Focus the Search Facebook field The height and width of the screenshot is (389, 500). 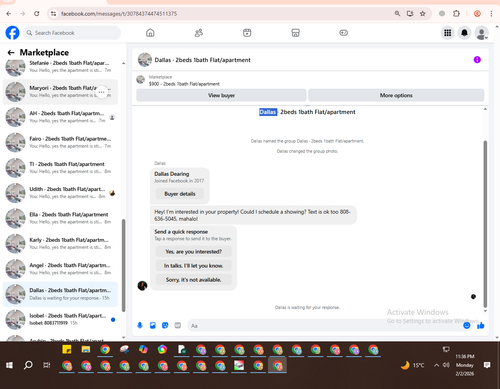(x=72, y=33)
